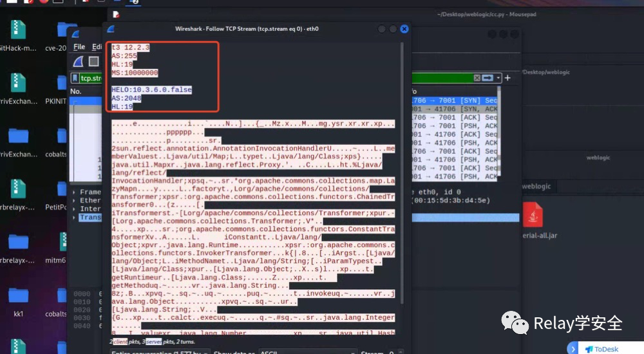Click hex offset 0010 in bytes pane
Viewport: 644px width, 354px height.
tap(82, 302)
